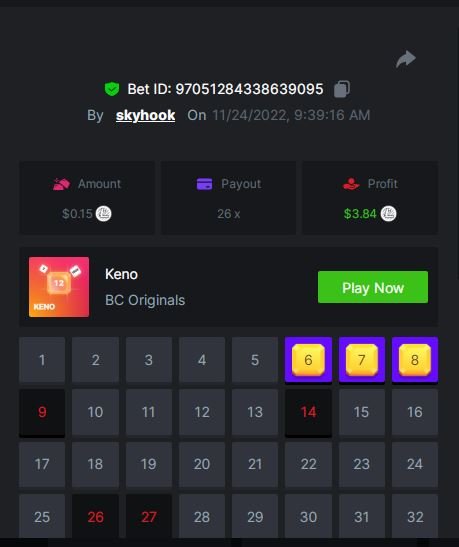
Task: Click the green Play Now button
Action: point(373,287)
